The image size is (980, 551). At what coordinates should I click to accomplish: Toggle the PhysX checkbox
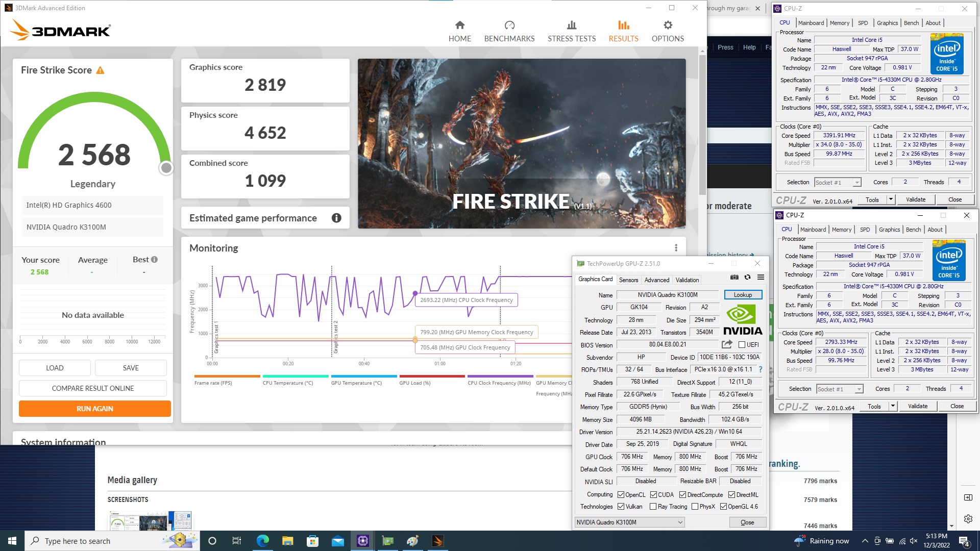(695, 506)
